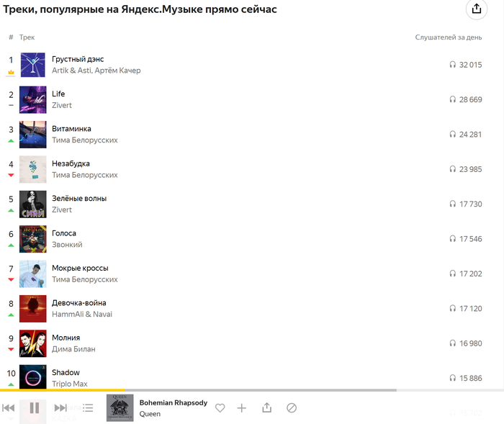
Task: Play Грустный дэнс via its cover art
Action: coord(33,65)
